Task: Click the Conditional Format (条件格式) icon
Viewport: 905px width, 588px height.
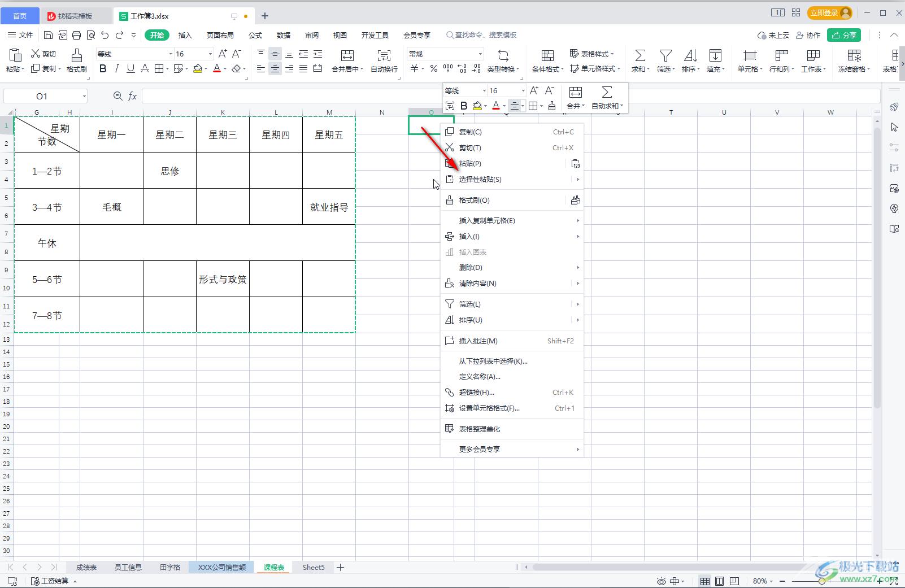Action: [547, 55]
